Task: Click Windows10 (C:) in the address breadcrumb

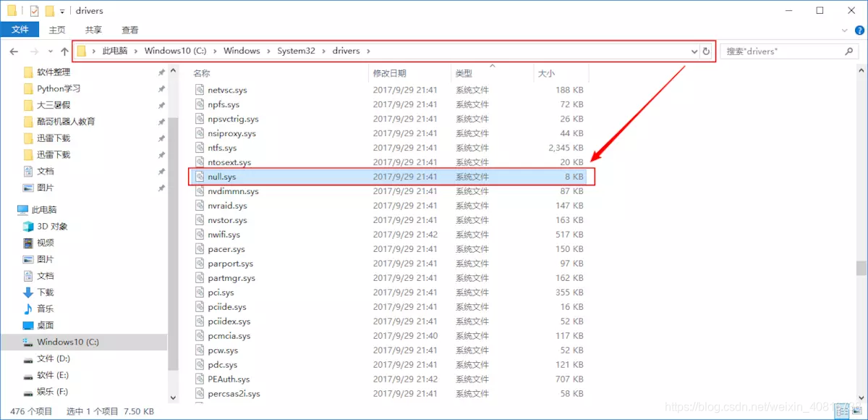Action: [x=175, y=51]
